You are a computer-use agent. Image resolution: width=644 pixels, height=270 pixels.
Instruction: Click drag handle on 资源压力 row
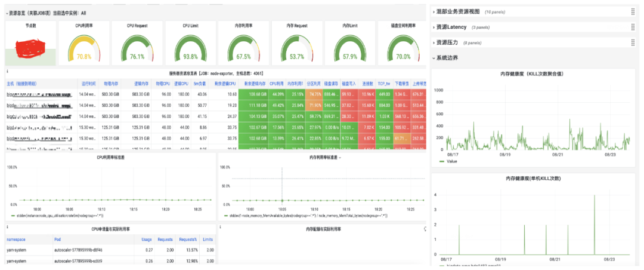point(633,42)
